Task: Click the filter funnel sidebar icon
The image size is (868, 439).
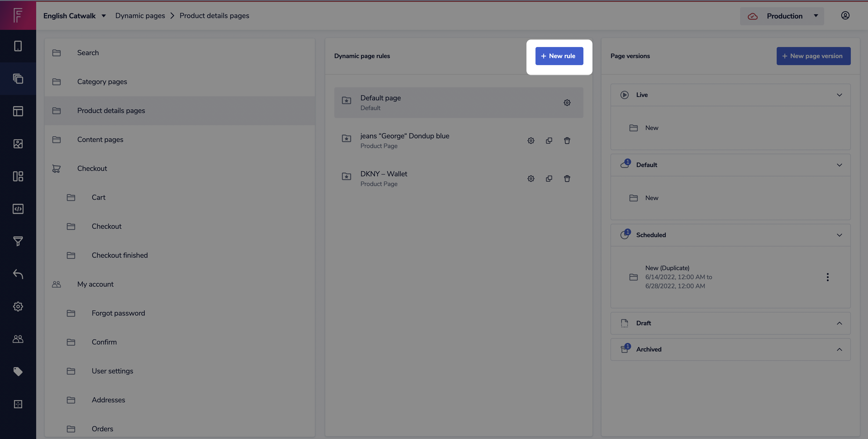Action: tap(18, 241)
